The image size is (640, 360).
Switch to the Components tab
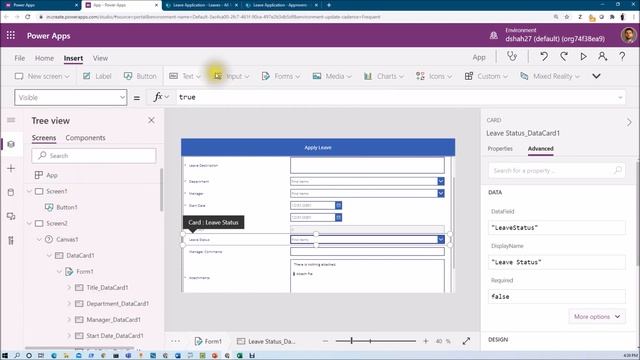(x=85, y=138)
